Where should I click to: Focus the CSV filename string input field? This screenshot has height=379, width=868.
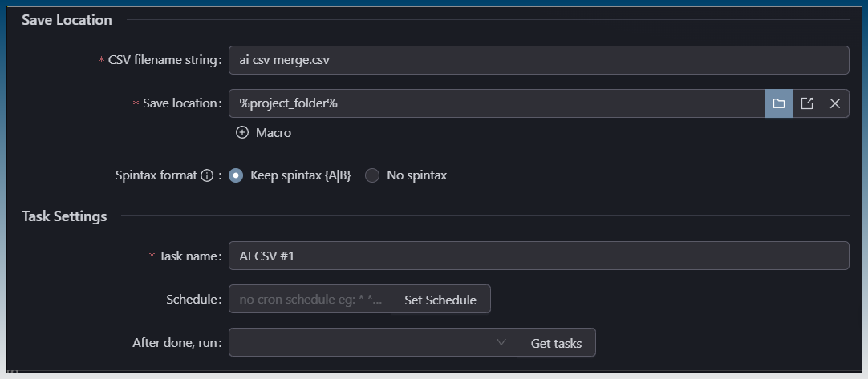click(x=537, y=60)
